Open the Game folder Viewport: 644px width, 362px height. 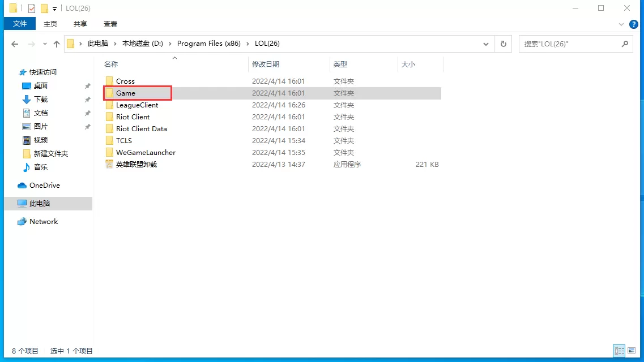[x=126, y=93]
